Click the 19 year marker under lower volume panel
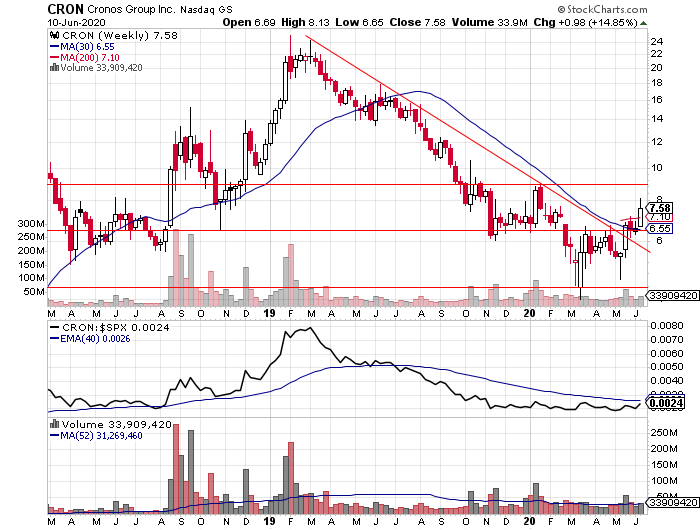 point(269,522)
